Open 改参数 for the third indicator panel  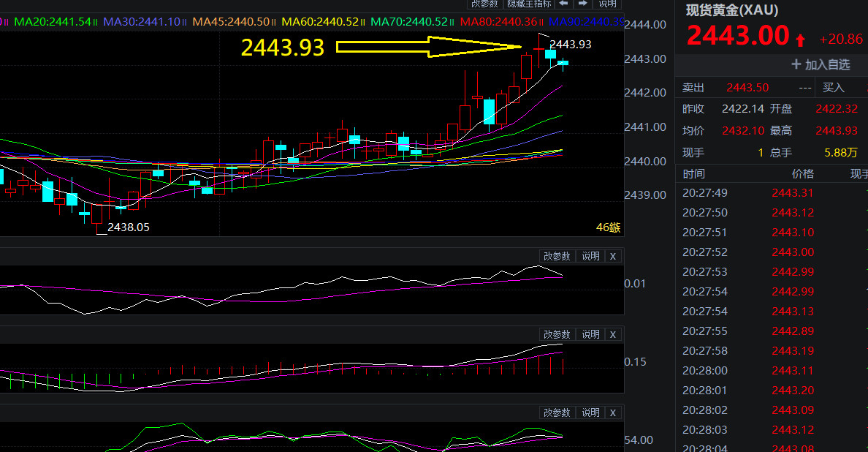[x=557, y=413]
